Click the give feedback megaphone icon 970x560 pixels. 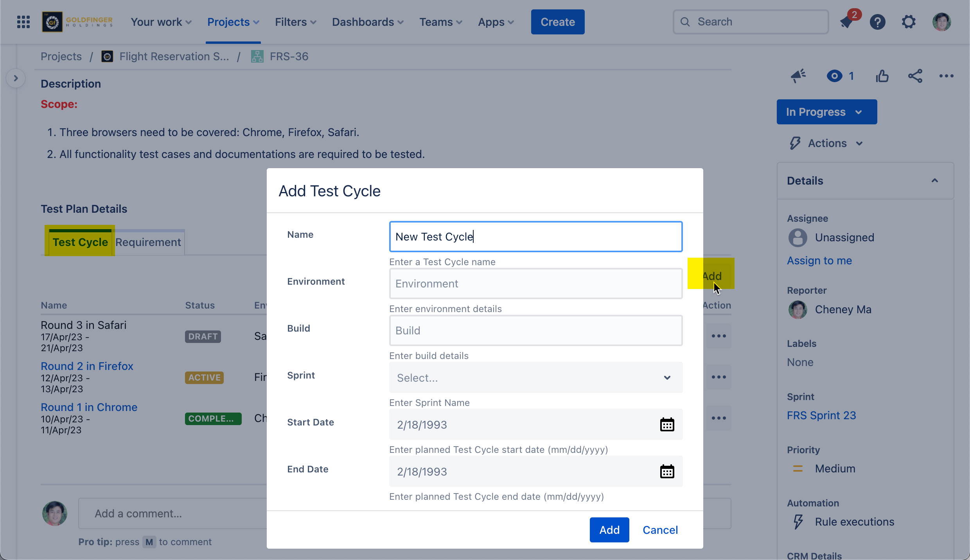[x=798, y=76]
